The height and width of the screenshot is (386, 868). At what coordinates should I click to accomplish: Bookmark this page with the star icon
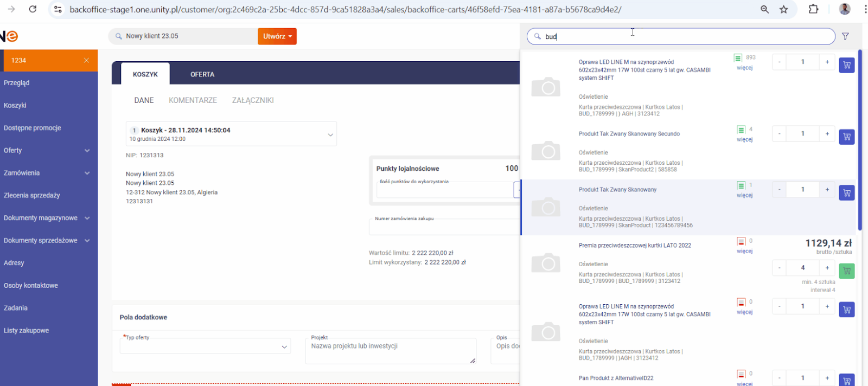(x=784, y=9)
